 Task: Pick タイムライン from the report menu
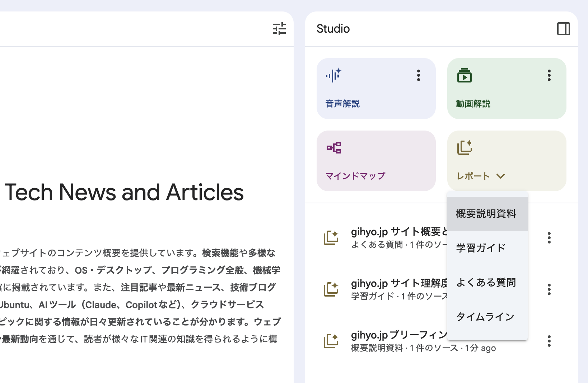[485, 317]
